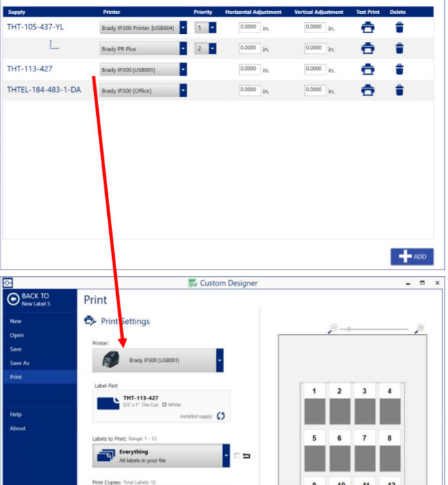Open Brady PR Plus printer dropdown
Viewport: 448px width, 485px height.
[183, 48]
